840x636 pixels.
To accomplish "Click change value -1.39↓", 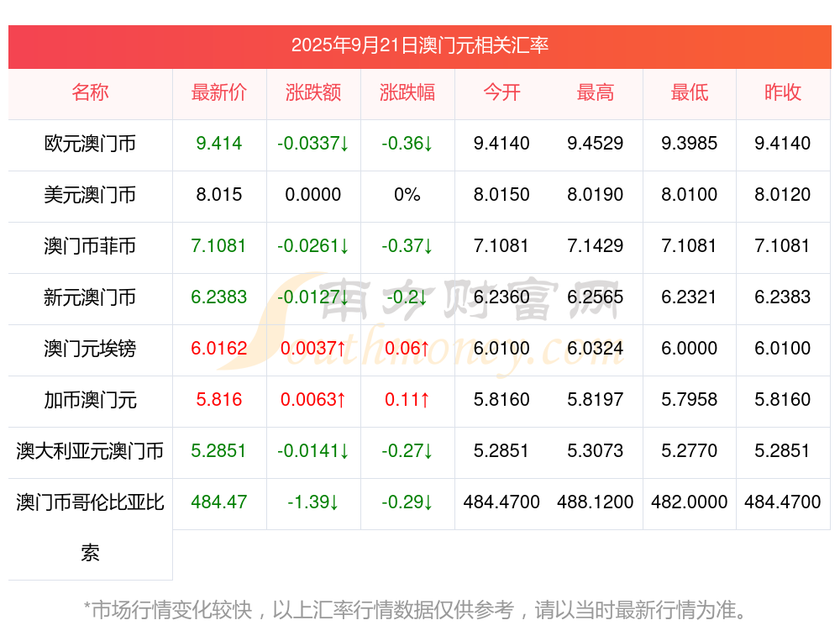I will 312,502.
